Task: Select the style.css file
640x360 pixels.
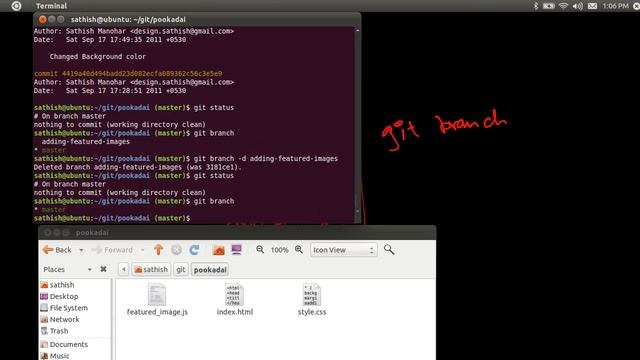Action: 312,300
